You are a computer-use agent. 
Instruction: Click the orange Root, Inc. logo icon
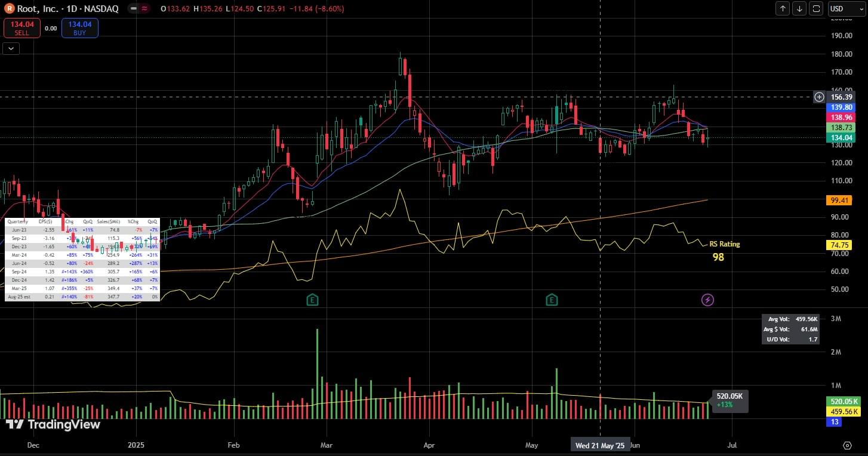point(8,9)
